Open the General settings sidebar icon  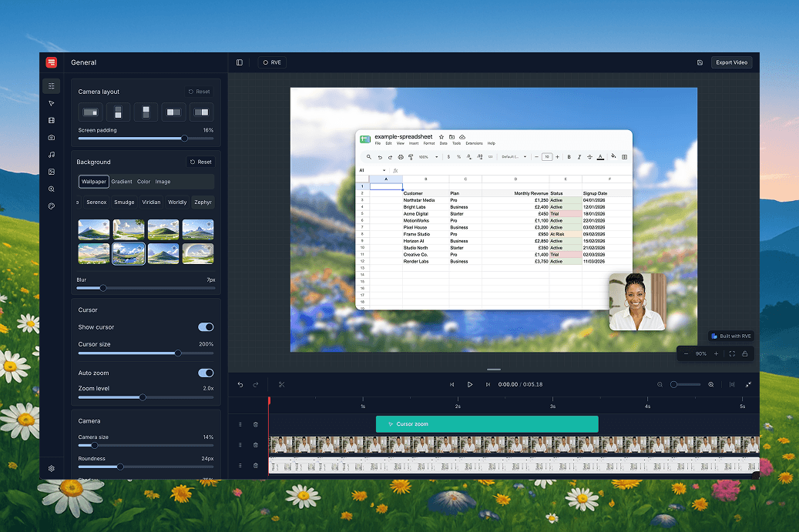tap(52, 86)
